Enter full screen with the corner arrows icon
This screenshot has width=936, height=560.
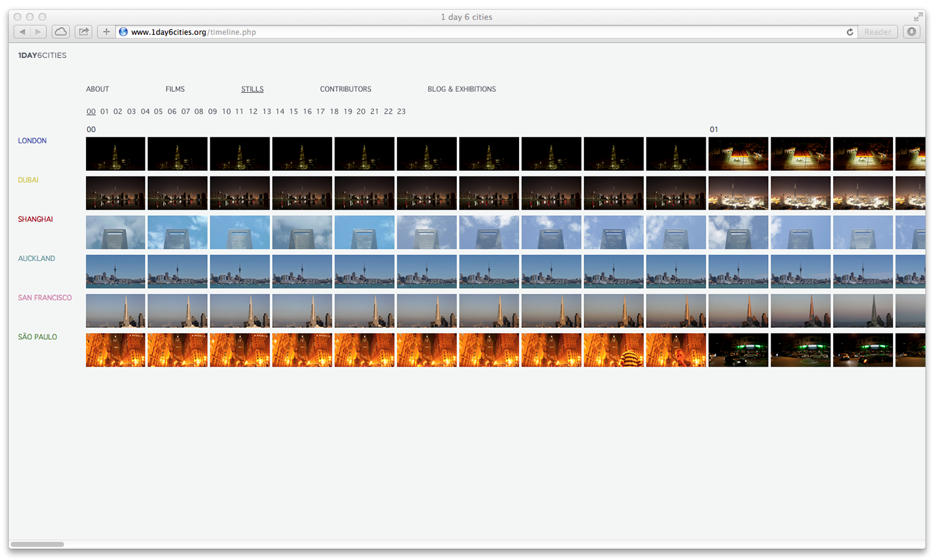(x=918, y=17)
